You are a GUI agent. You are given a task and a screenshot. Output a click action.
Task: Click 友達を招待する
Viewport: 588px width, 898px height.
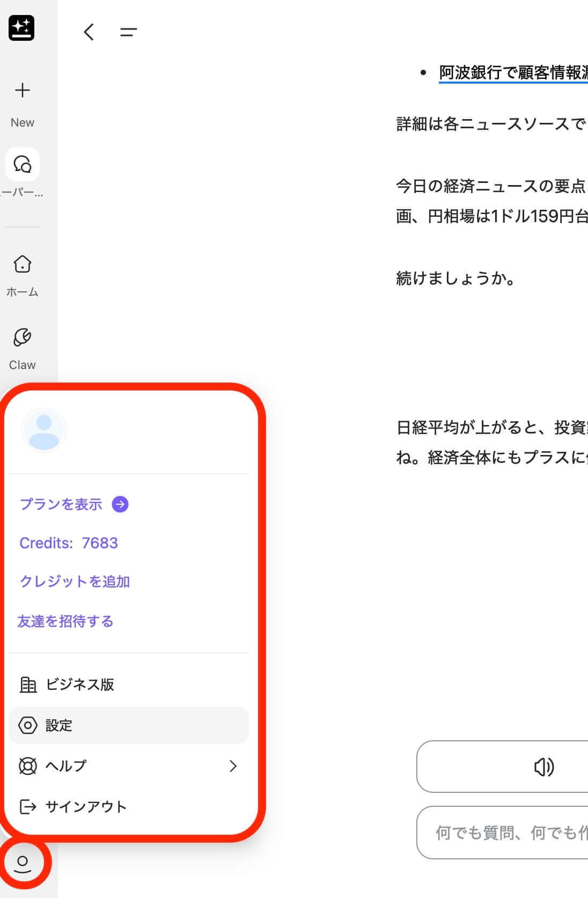pos(65,621)
